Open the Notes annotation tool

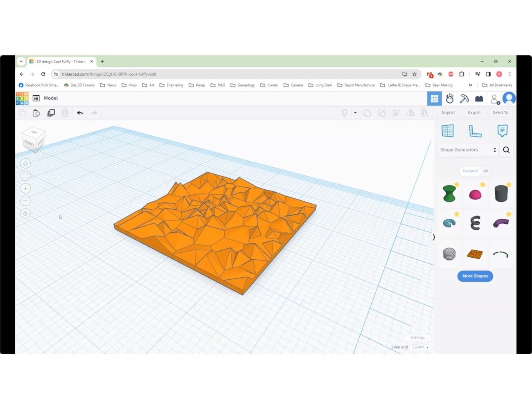click(503, 131)
